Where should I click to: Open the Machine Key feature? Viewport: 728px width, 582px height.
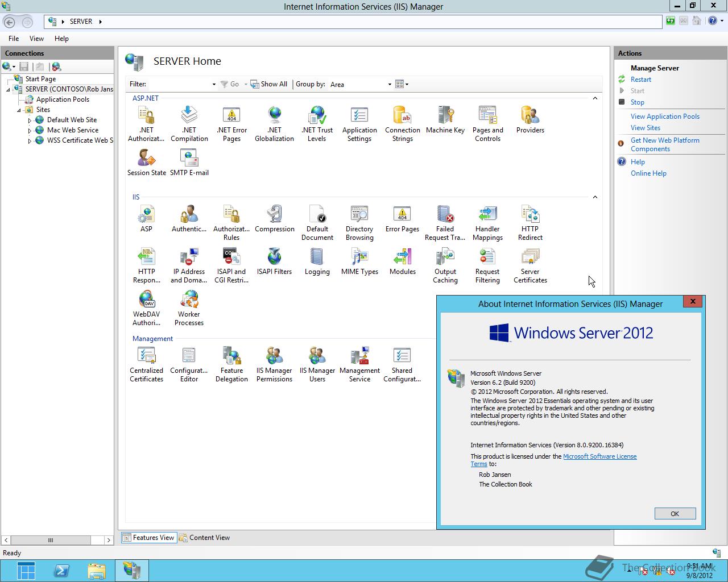click(x=445, y=120)
